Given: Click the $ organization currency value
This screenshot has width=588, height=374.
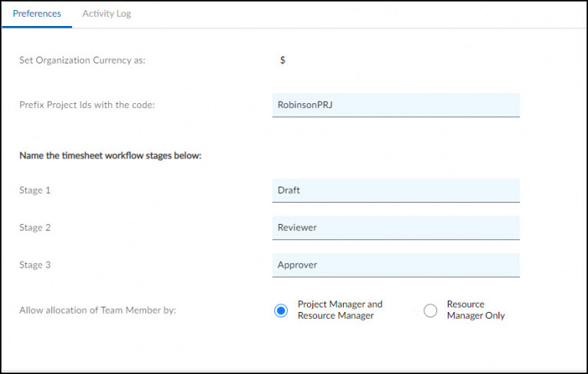Looking at the screenshot, I should [283, 60].
